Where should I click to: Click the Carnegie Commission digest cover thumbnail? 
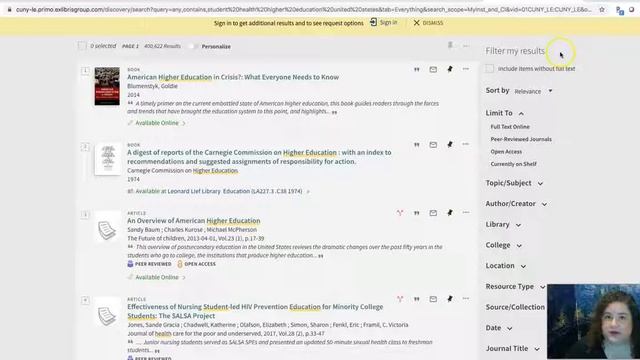(x=108, y=159)
